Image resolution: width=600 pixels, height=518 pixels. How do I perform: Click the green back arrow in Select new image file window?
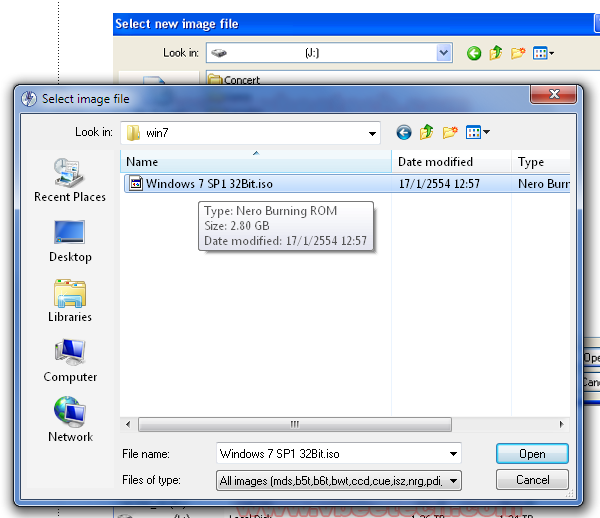tap(474, 53)
